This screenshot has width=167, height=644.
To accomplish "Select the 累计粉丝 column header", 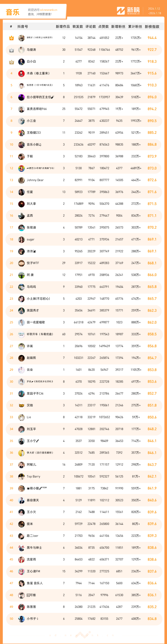I will point(135,26).
